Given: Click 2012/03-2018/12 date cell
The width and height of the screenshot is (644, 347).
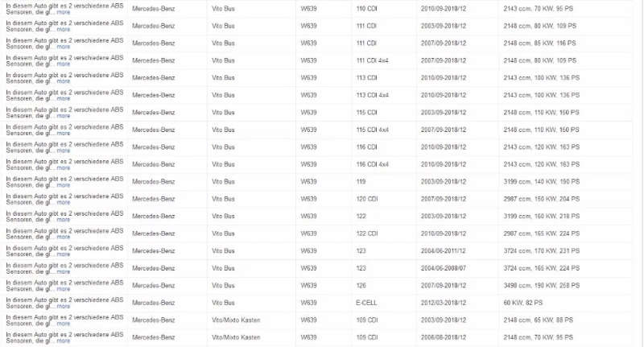Looking at the screenshot, I should (444, 303).
